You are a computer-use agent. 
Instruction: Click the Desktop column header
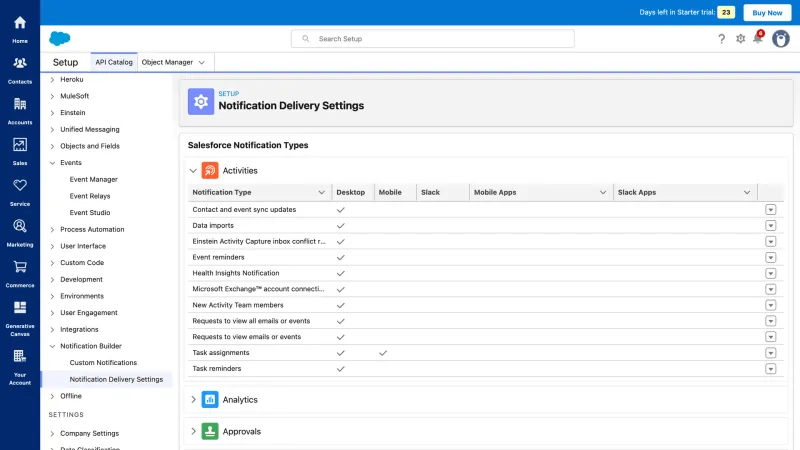(x=353, y=192)
